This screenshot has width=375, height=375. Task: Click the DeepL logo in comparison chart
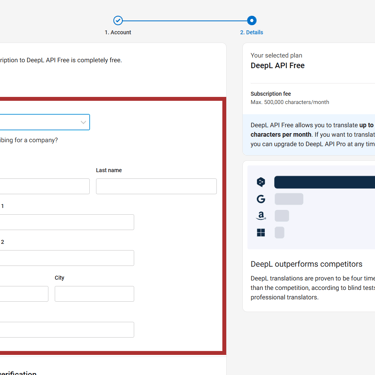[x=261, y=182]
